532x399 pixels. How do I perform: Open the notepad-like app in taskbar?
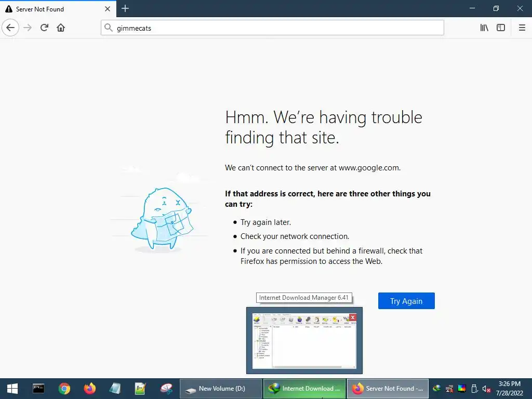(115, 389)
